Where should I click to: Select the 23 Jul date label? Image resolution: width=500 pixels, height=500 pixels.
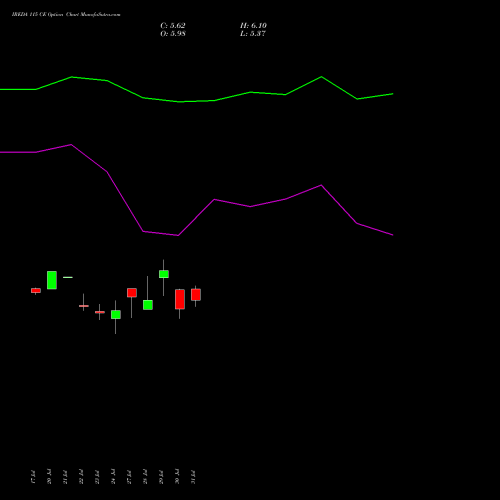(x=97, y=477)
